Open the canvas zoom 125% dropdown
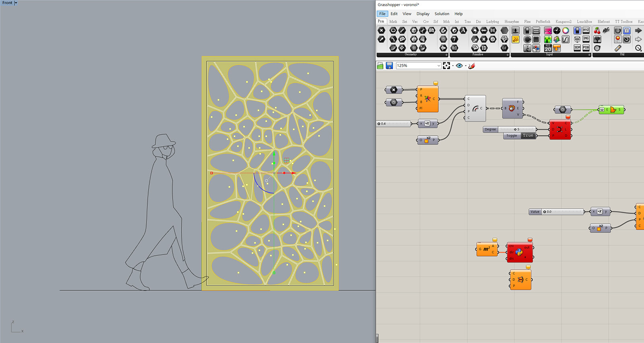The height and width of the screenshot is (343, 644). pos(439,66)
